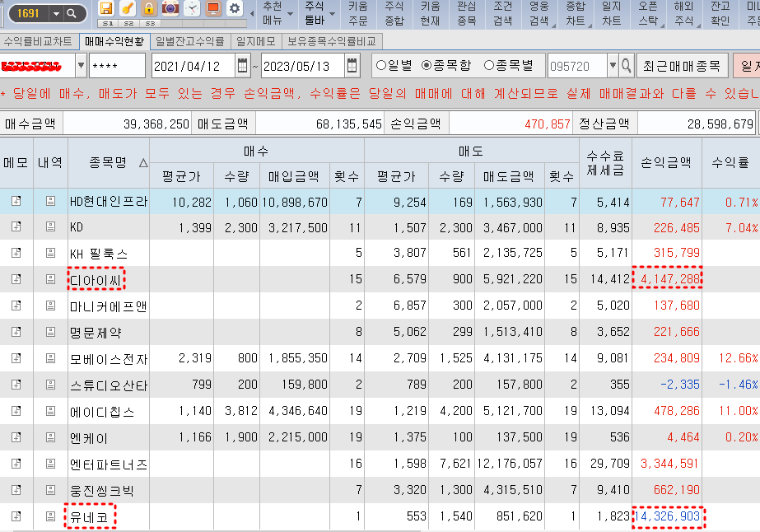This screenshot has height=532, width=760.
Task: Sort by 종목명 using the triangle
Action: pyautogui.click(x=143, y=162)
